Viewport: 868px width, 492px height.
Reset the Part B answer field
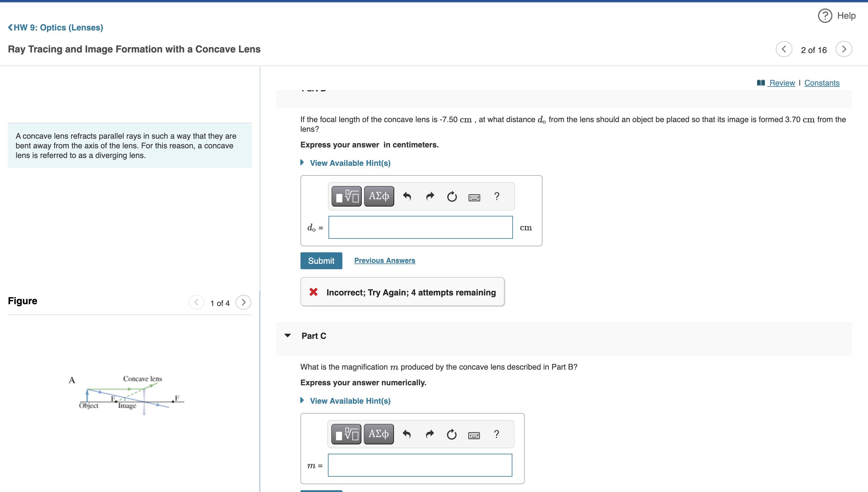pos(451,196)
